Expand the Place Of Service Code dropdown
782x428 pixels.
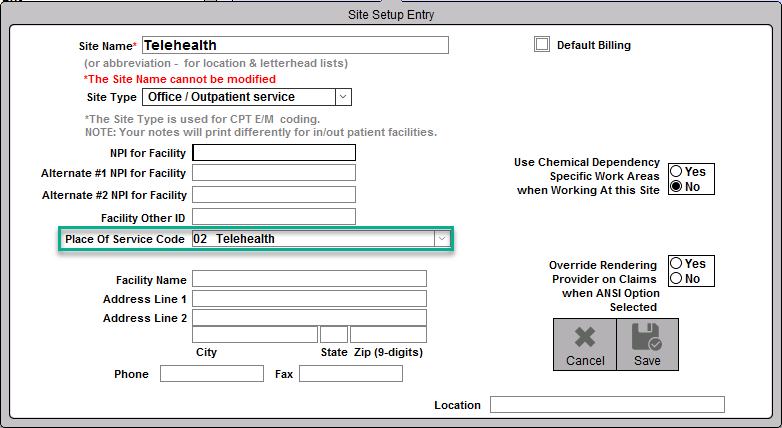tap(441, 239)
